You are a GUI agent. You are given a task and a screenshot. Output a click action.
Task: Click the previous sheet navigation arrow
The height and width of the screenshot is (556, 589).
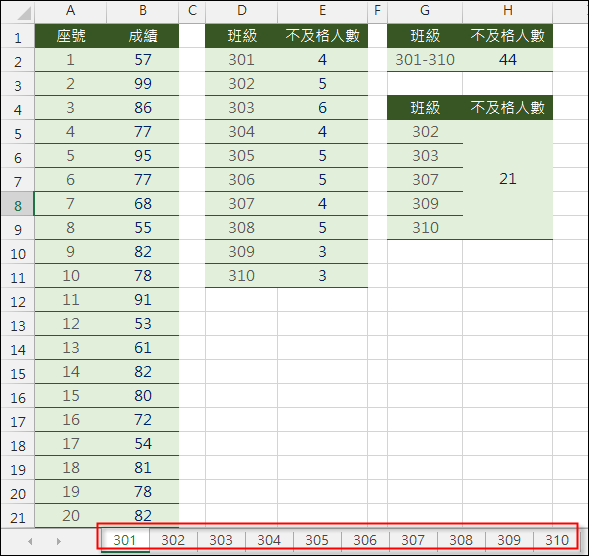click(30, 541)
